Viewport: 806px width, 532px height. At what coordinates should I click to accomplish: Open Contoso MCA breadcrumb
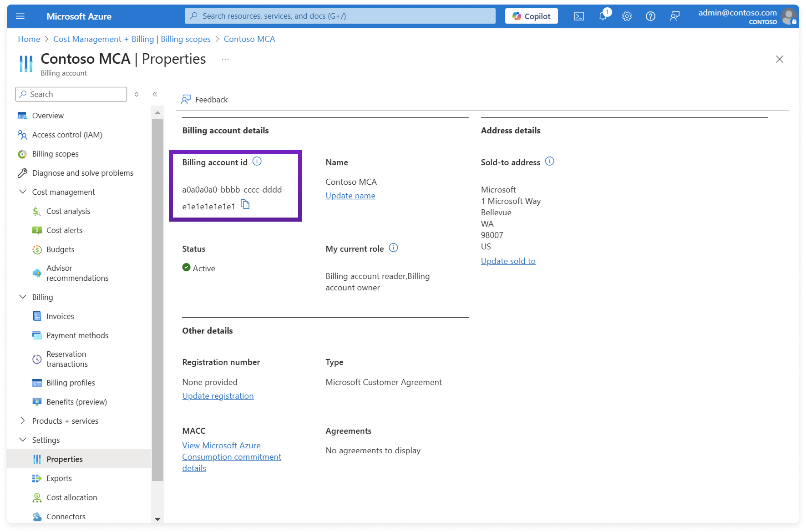[249, 39]
